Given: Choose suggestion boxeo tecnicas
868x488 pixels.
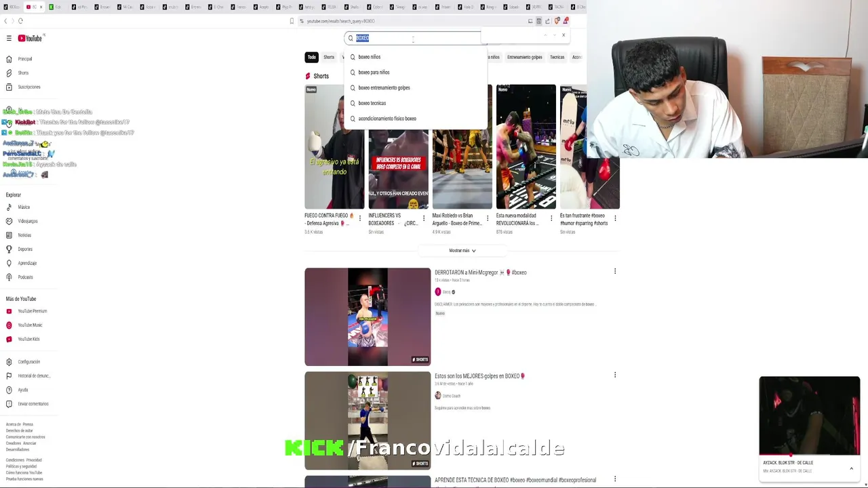Looking at the screenshot, I should pos(415,103).
